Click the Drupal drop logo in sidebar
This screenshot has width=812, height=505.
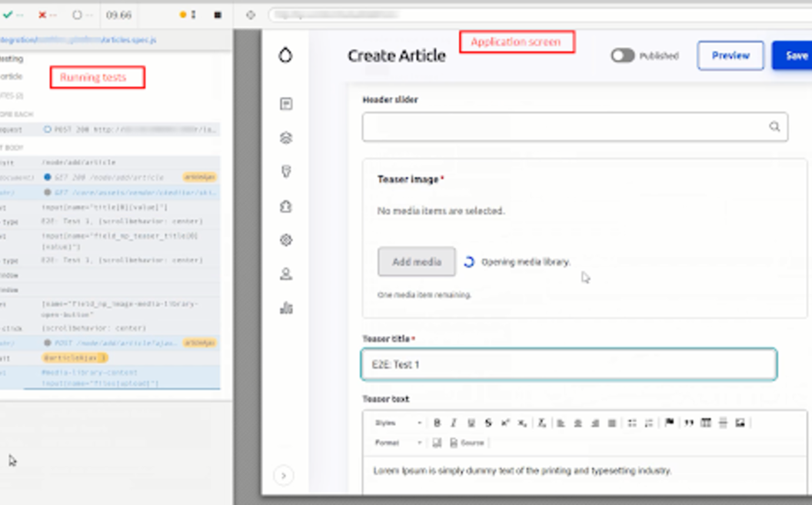tap(285, 55)
